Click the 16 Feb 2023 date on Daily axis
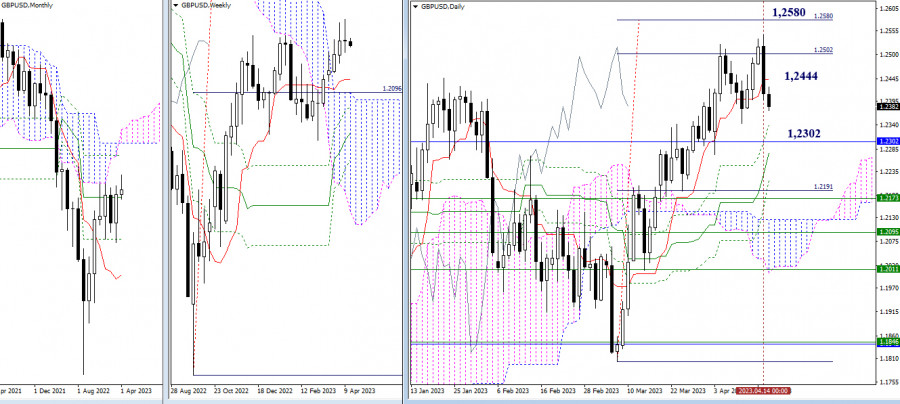900x404 pixels. (x=558, y=391)
